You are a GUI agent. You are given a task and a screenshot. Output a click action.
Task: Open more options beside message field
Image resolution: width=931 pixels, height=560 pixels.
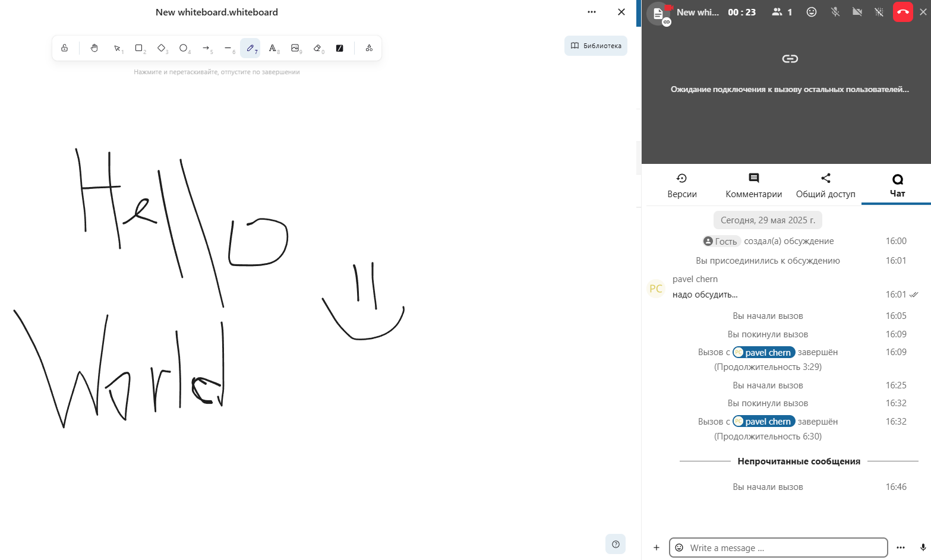pyautogui.click(x=901, y=548)
